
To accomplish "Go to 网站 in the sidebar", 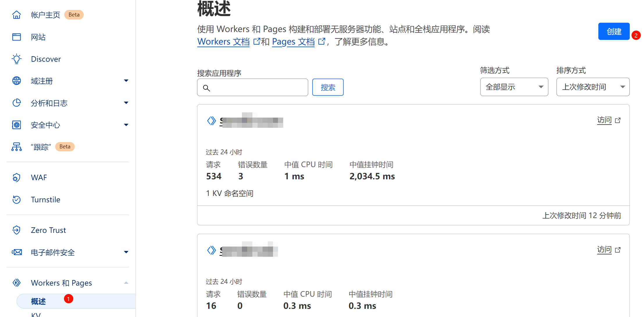I will pyautogui.click(x=38, y=37).
